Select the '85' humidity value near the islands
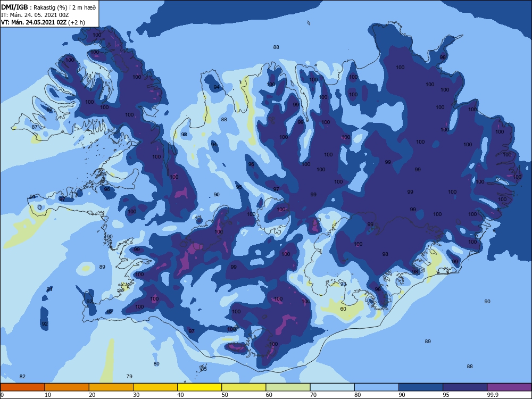Viewport: 532px width, 399px height. [204, 369]
